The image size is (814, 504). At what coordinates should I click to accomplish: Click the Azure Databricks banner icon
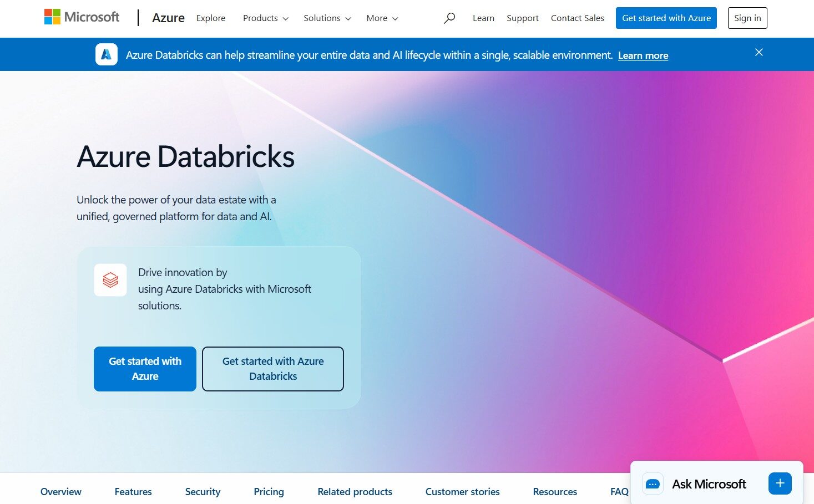107,54
